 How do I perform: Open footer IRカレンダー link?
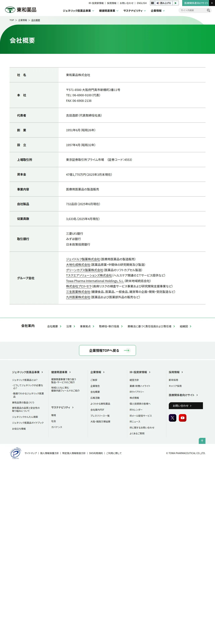pos(136,410)
